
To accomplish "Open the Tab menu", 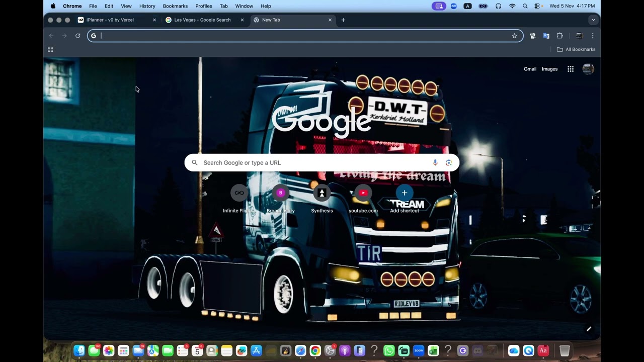I will [x=224, y=6].
